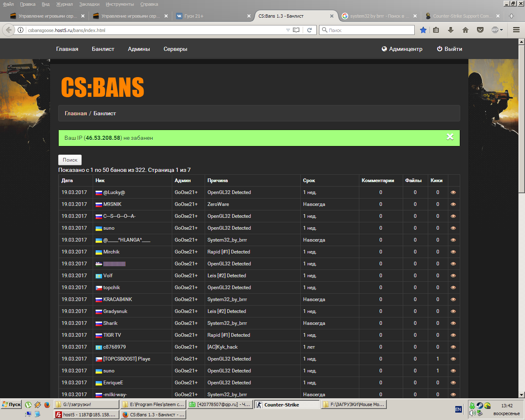Viewport: 525px width, 420px height.
Task: Open the downloads arrow in Firefox toolbar
Action: pyautogui.click(x=451, y=30)
